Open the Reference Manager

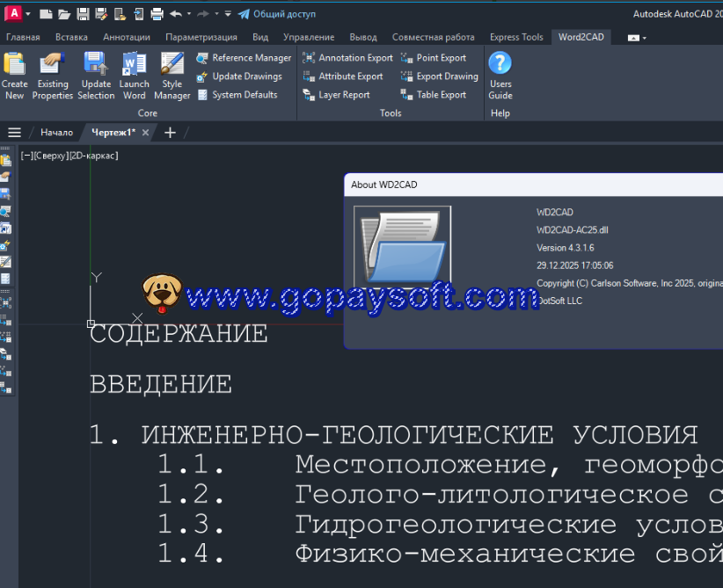(244, 58)
